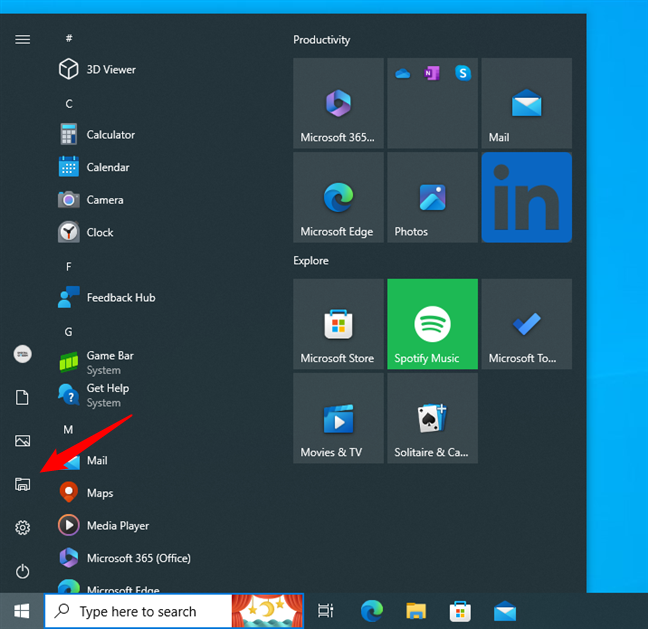Click the F letter header
648x629 pixels.
(x=69, y=267)
